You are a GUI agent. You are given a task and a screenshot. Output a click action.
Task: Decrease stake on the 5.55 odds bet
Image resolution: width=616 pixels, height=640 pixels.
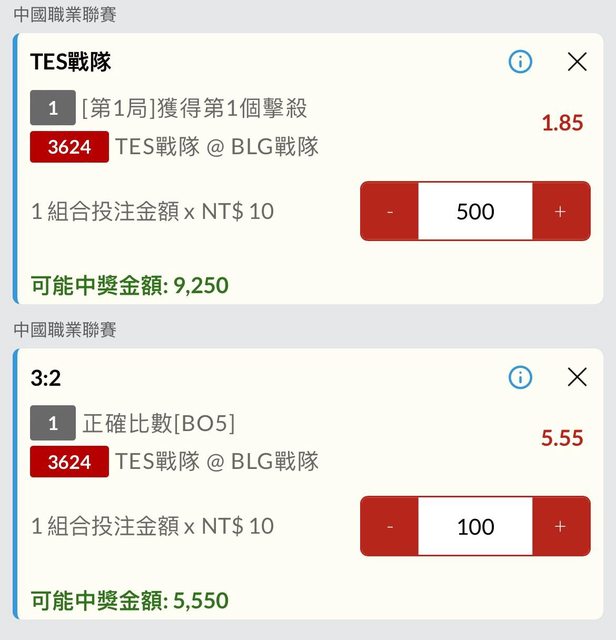390,526
